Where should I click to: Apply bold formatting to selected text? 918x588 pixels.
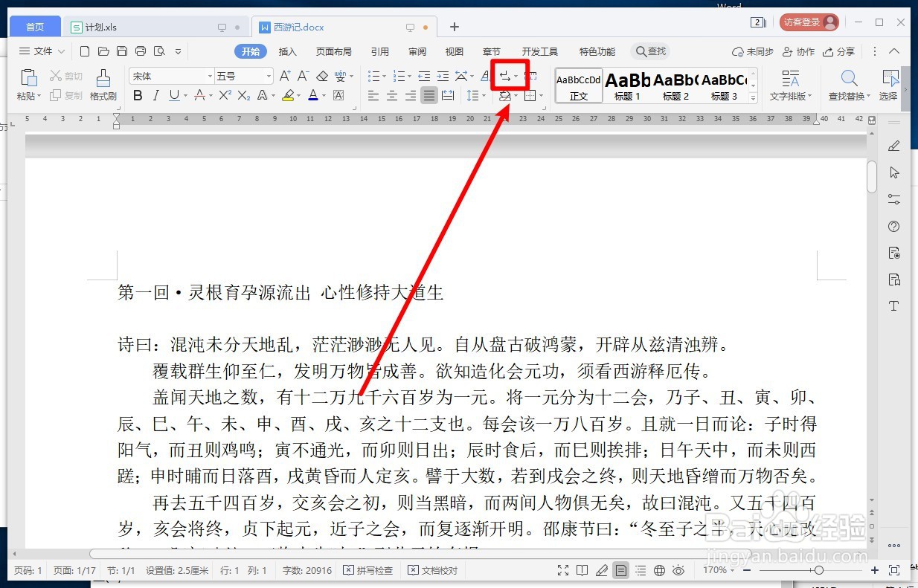137,95
